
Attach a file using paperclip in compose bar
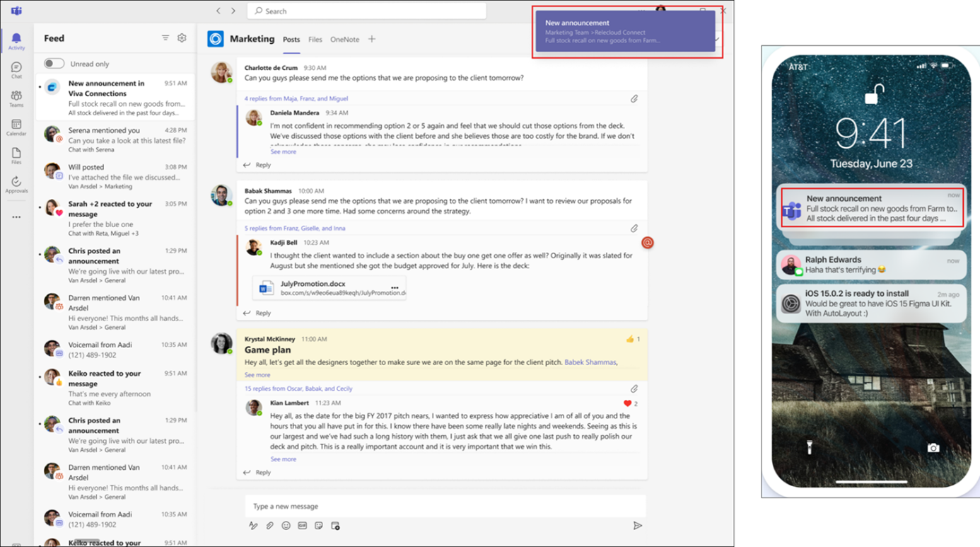(269, 526)
